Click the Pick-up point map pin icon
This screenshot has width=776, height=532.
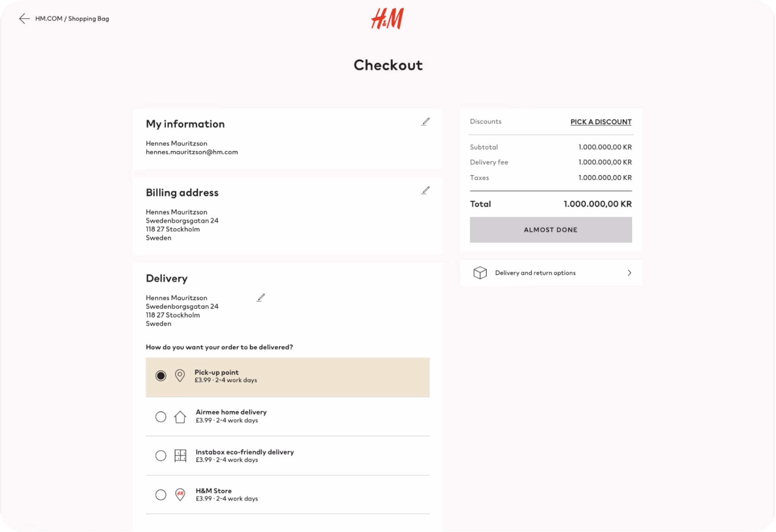click(x=180, y=376)
